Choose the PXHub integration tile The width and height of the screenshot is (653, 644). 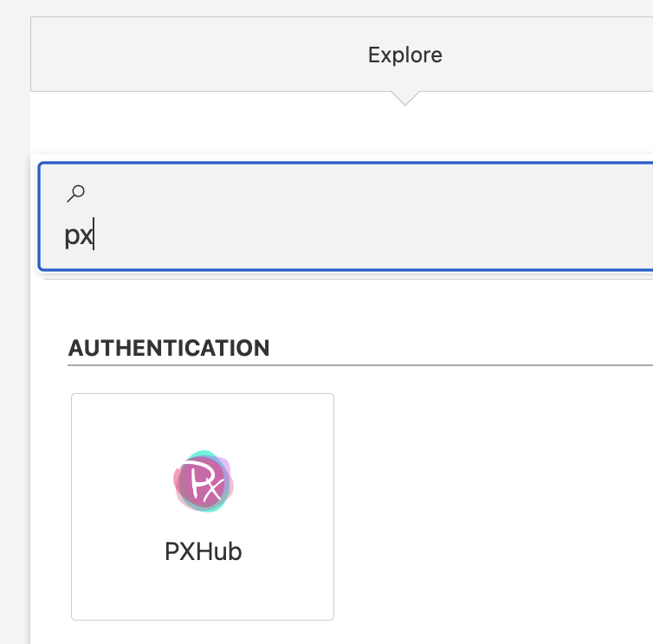(x=203, y=506)
